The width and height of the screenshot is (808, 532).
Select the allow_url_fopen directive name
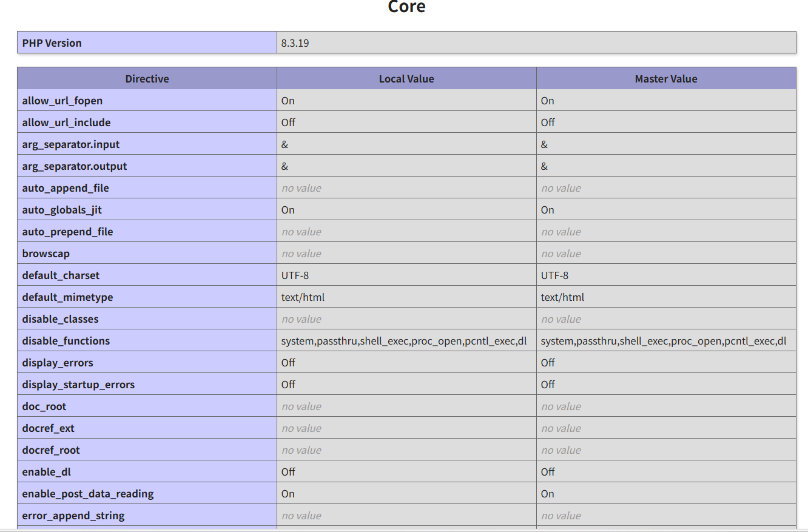click(62, 101)
